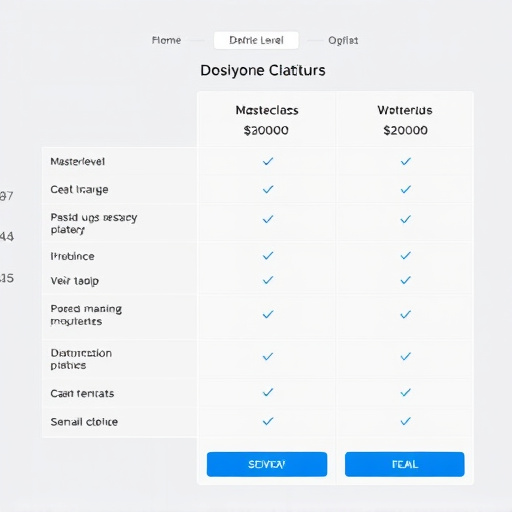Click Veir taoip checkmark in Wolterius column

tap(405, 280)
